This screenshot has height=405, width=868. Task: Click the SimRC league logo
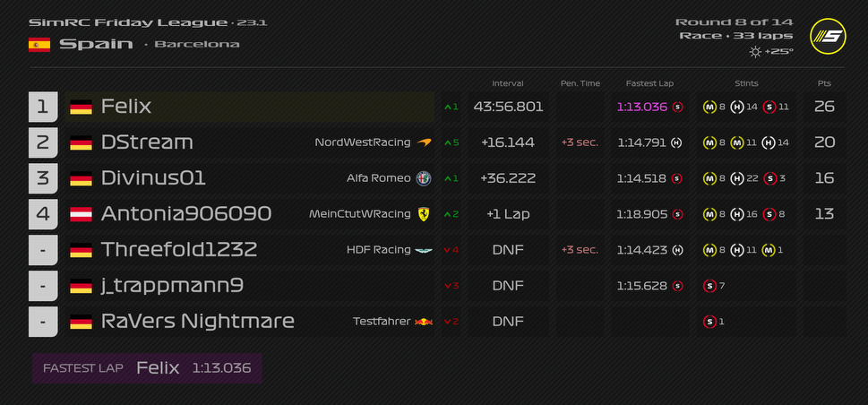coord(827,37)
